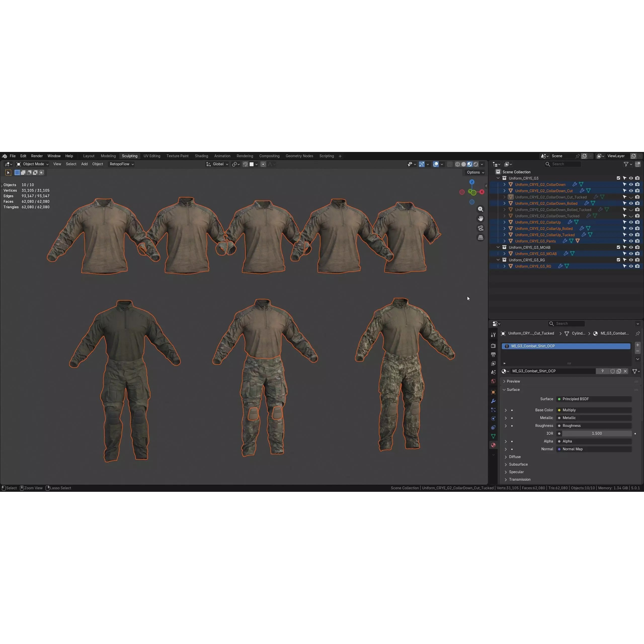Screen dimensions: 644x644
Task: Enable Rendered viewport shading mode
Action: [x=476, y=164]
